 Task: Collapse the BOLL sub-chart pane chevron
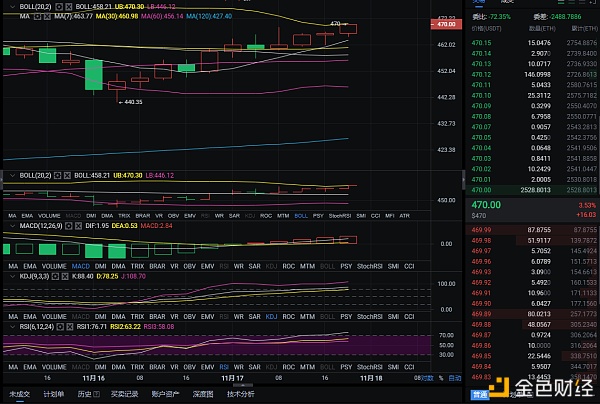[x=12, y=175]
